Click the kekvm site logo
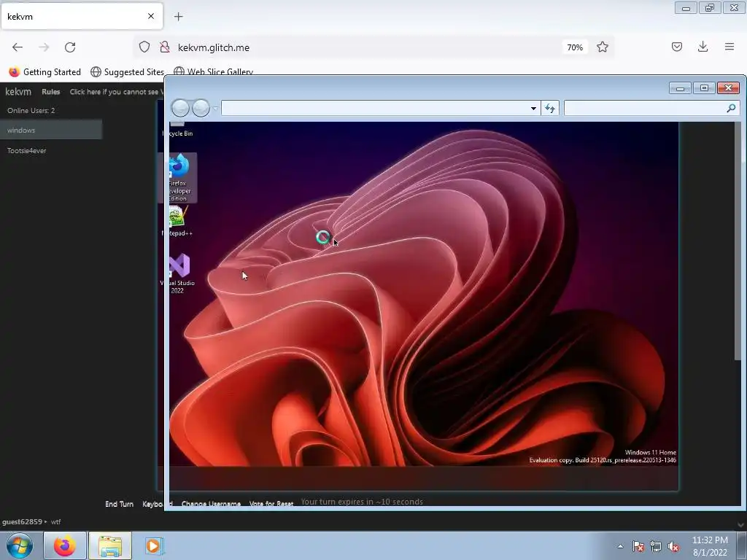The height and width of the screenshot is (560, 747). 18,91
